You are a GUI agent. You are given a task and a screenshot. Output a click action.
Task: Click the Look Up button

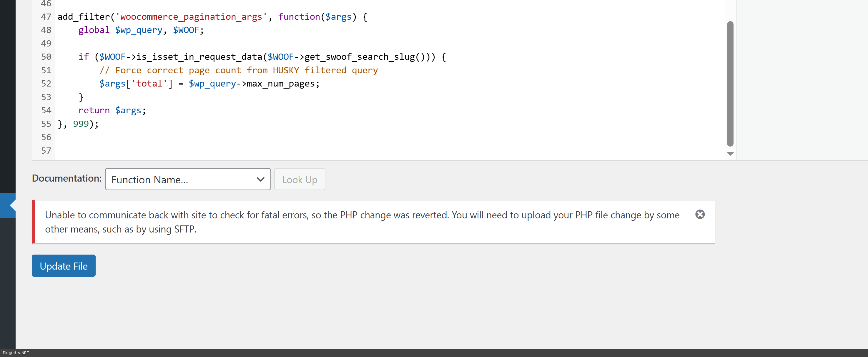pos(299,179)
